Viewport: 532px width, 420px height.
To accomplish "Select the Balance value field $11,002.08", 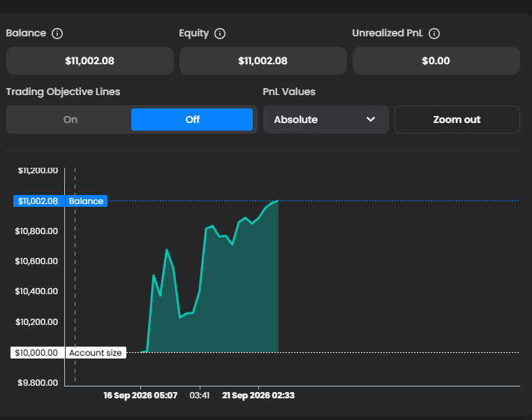I will pos(90,61).
